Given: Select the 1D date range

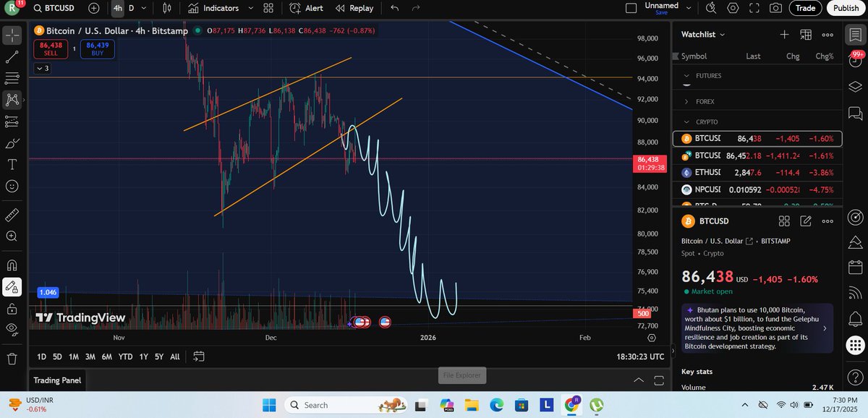Looking at the screenshot, I should (x=42, y=357).
